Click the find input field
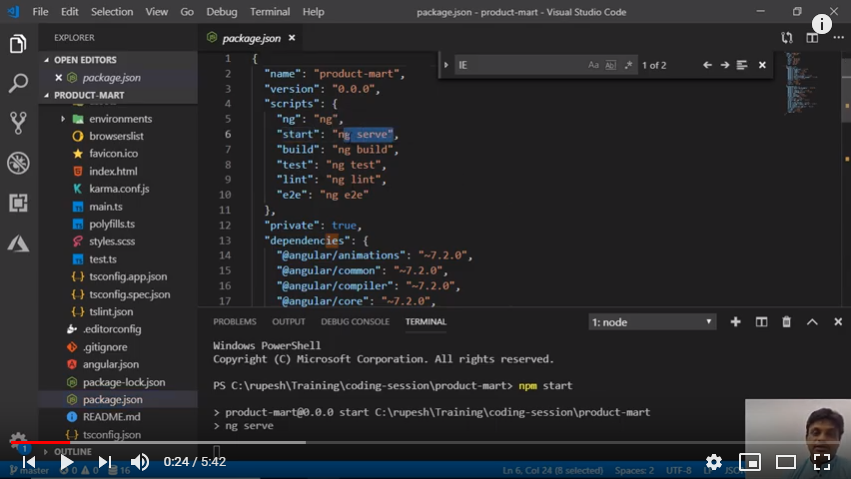The image size is (851, 479). (x=520, y=65)
